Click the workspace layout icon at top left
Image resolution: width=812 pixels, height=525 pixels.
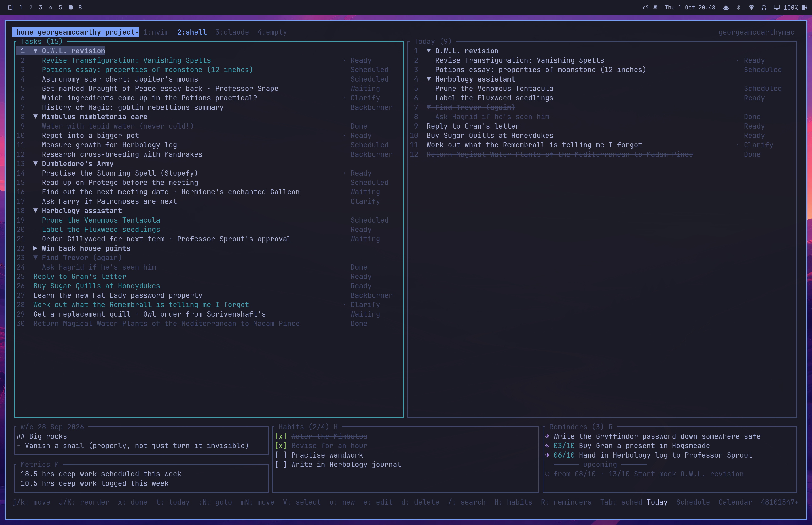point(10,8)
